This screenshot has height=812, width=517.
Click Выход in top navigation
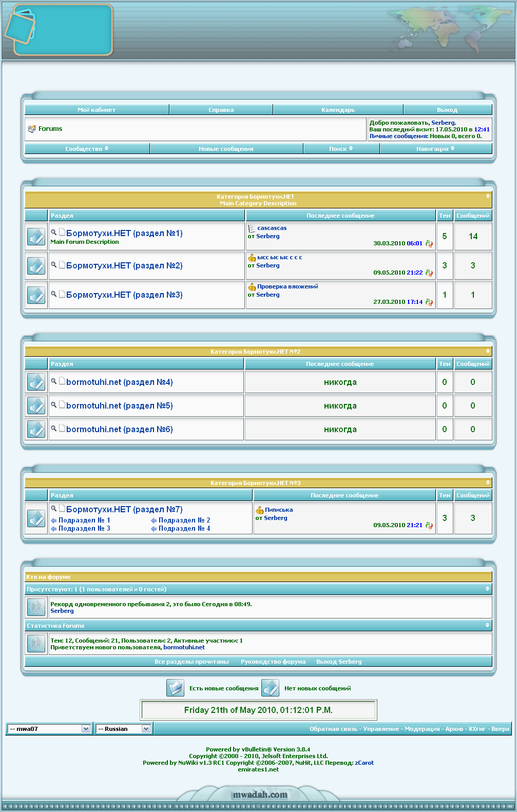pyautogui.click(x=447, y=110)
